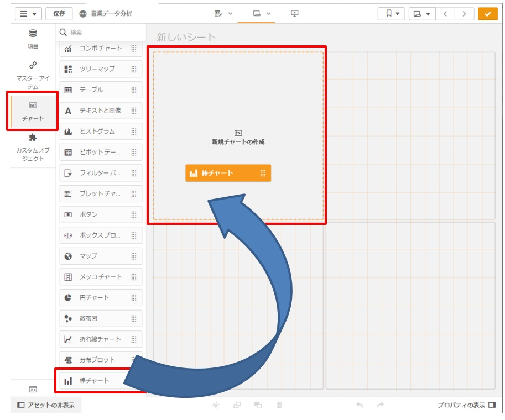The image size is (505, 420).
Task: Toggle プロパティの表示 show properties
Action: click(467, 405)
